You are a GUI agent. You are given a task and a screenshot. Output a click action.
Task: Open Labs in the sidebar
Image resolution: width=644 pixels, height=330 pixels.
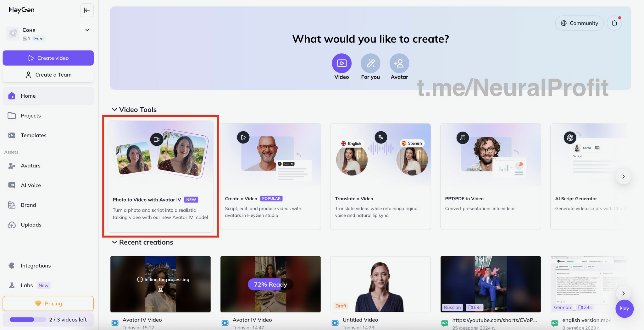point(48,285)
